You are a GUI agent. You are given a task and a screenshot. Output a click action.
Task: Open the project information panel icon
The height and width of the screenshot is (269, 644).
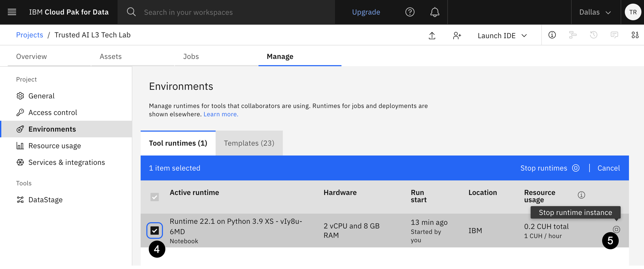point(552,35)
